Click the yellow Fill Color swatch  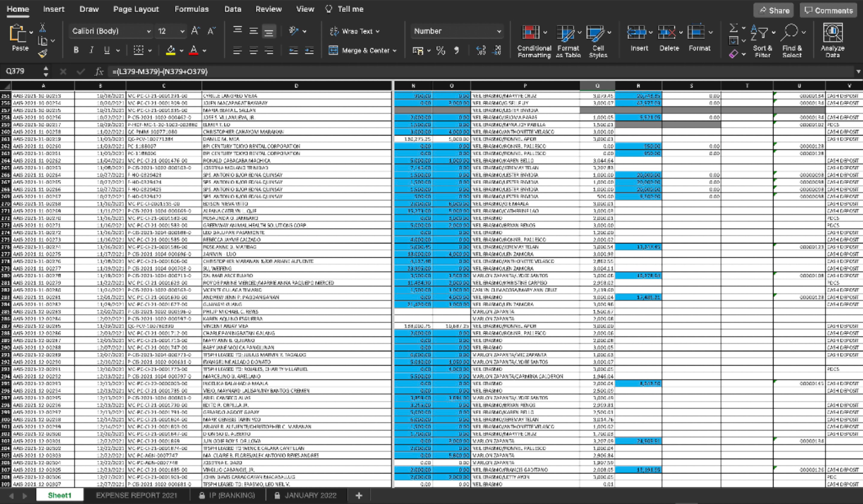click(x=171, y=51)
